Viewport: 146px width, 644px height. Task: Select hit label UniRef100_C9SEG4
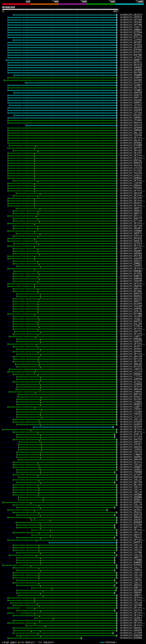(131, 450)
